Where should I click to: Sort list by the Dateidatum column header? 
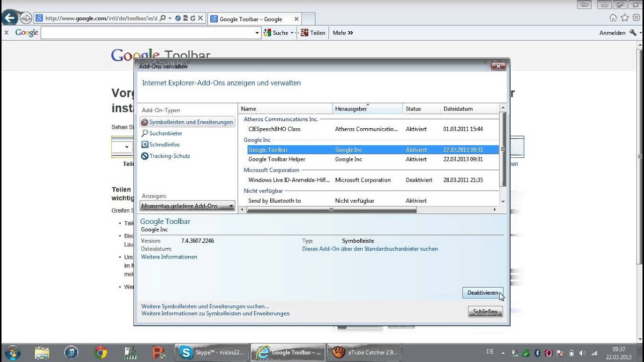469,109
